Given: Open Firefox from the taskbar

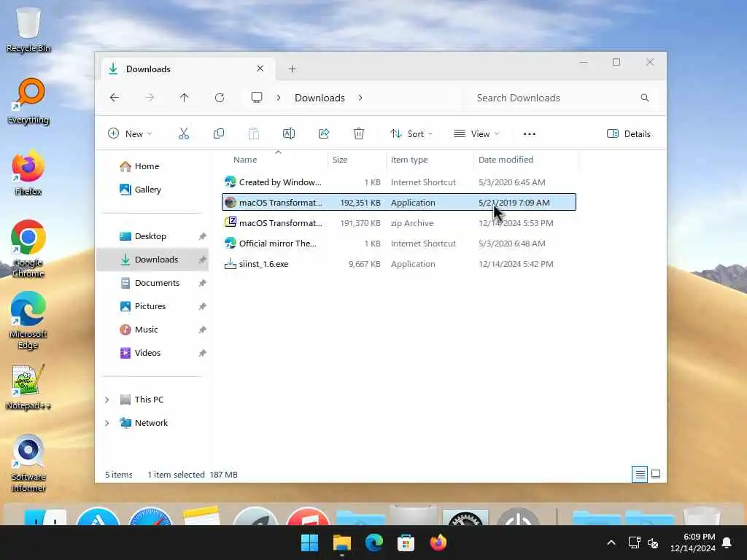Looking at the screenshot, I should (438, 542).
